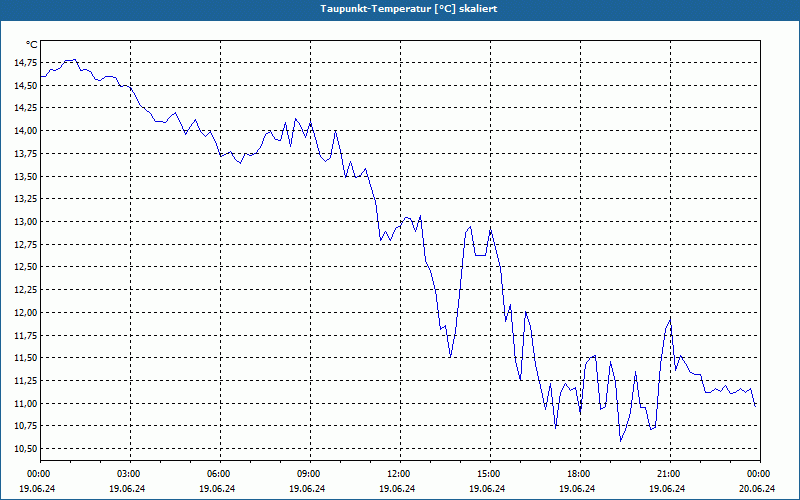
Task: Pick the y-axis value '11,75'
Action: [26, 336]
